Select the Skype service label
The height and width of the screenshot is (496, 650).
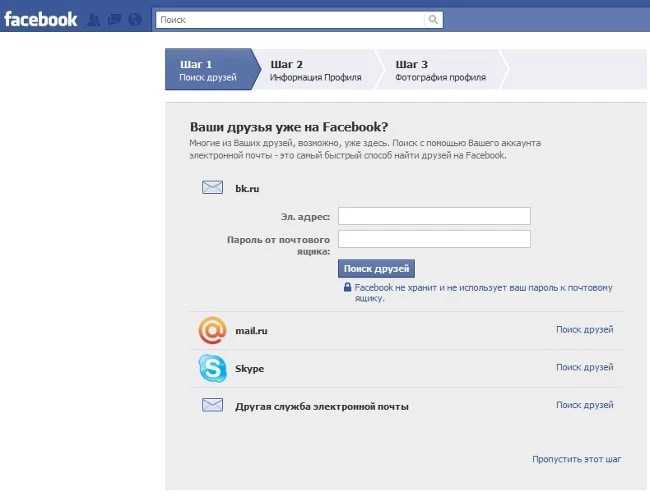[250, 369]
